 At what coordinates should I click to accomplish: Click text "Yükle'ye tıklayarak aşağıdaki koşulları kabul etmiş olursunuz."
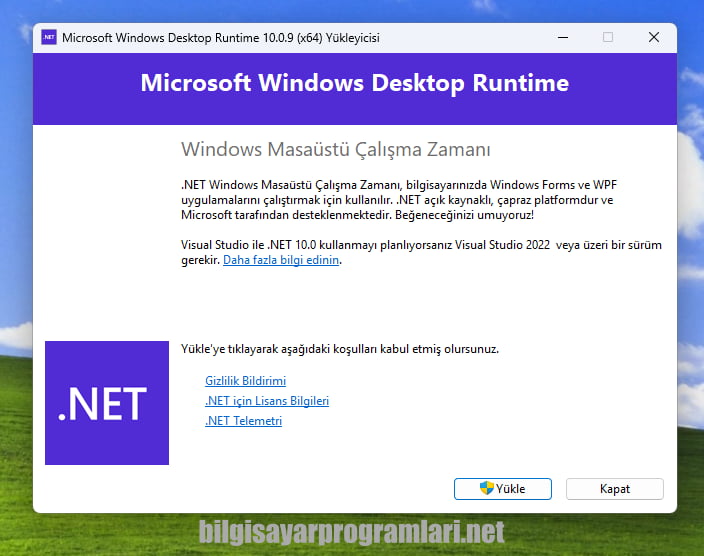[x=340, y=349]
